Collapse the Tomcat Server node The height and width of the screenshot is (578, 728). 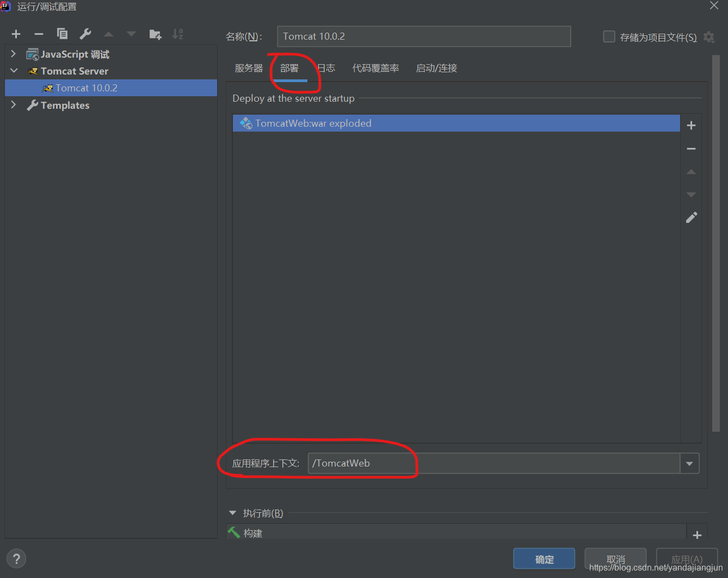14,71
